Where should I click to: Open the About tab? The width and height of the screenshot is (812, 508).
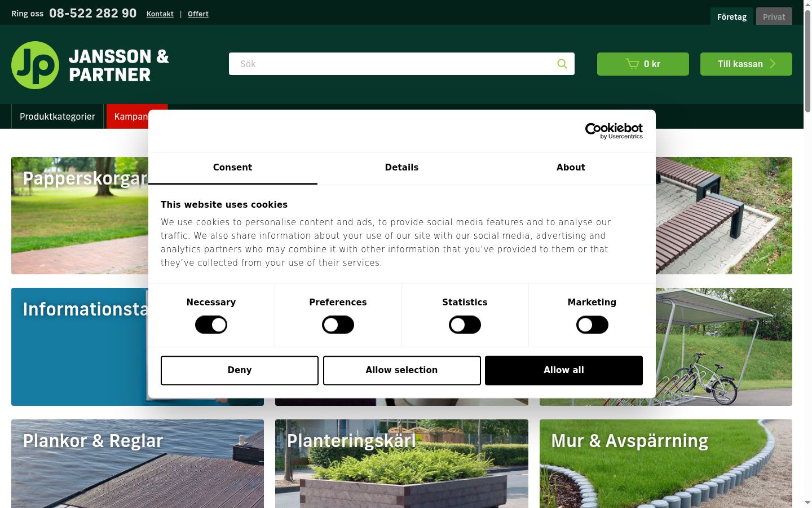click(571, 168)
